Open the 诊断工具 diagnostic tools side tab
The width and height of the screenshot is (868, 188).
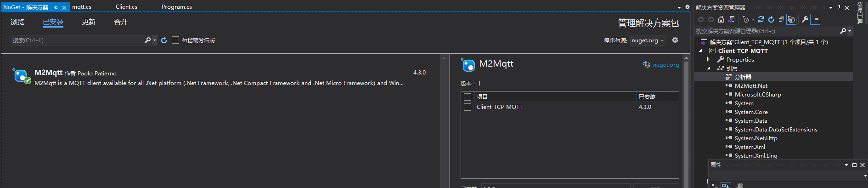tap(860, 12)
